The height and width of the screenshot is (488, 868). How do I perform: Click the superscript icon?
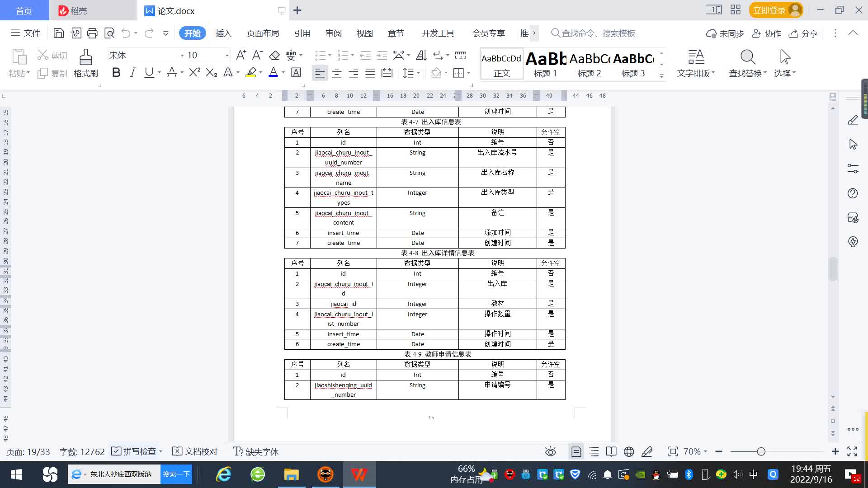194,73
